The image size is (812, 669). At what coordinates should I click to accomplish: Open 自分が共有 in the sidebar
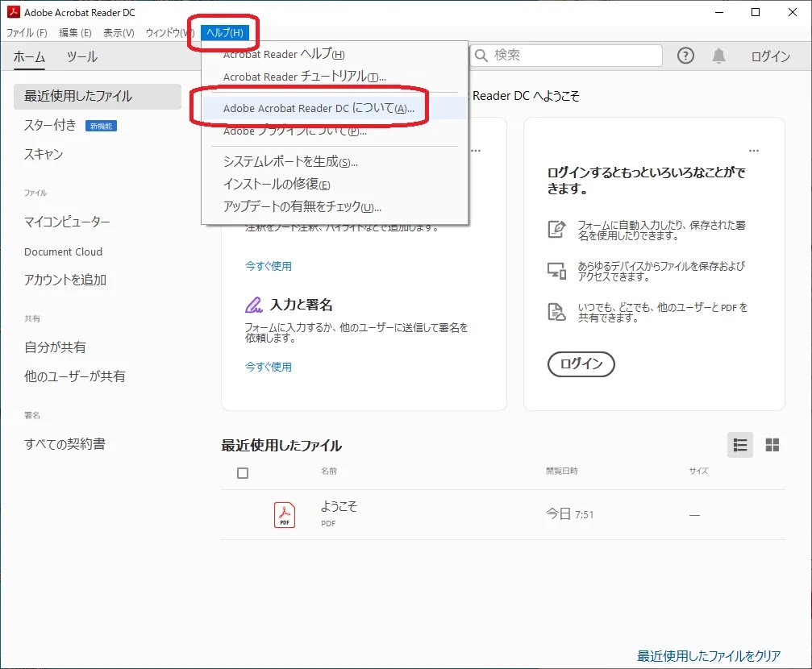tap(55, 347)
